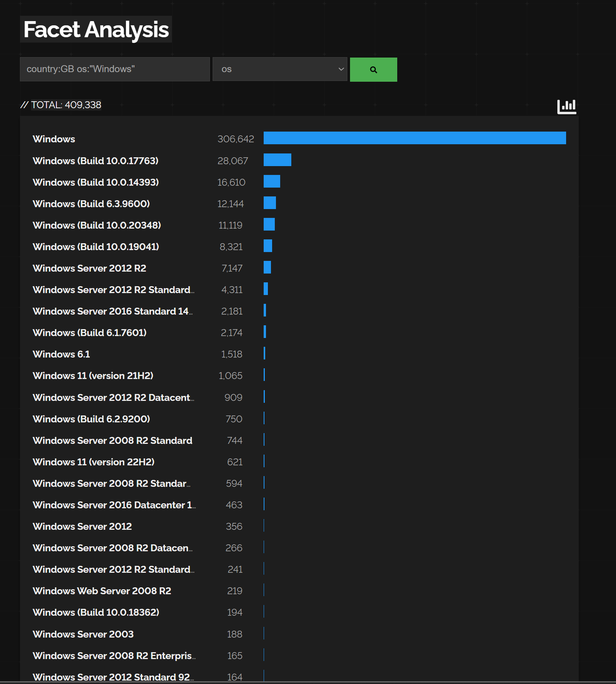Select Windows (Build 6.2.9200)
The image size is (616, 684).
(91, 419)
